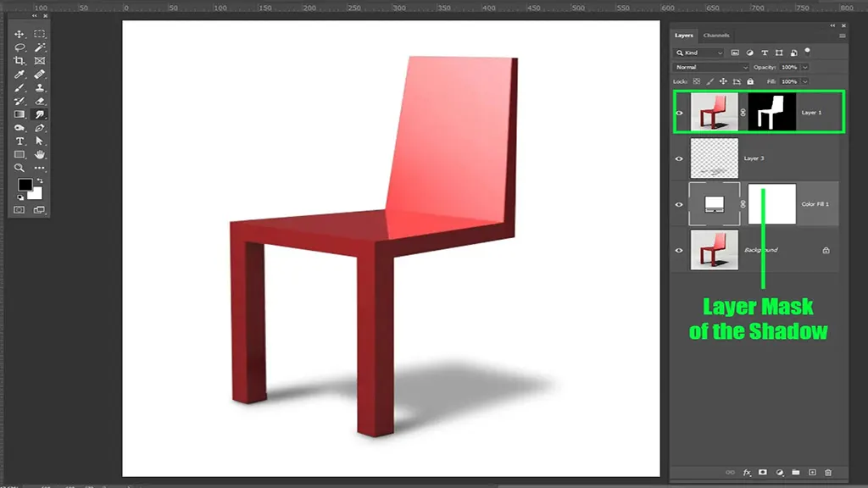Lock all layer attributes padlock
This screenshot has height=488, width=868.
(x=750, y=81)
